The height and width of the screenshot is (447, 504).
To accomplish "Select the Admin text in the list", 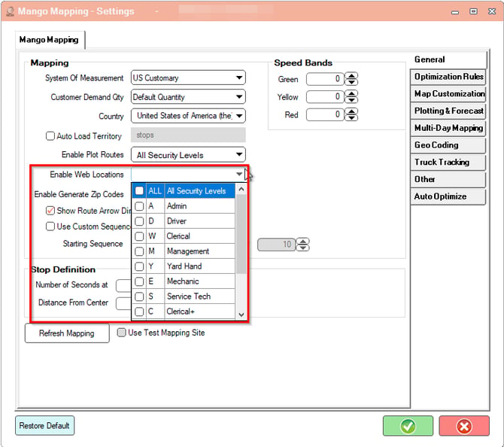I will (x=177, y=206).
